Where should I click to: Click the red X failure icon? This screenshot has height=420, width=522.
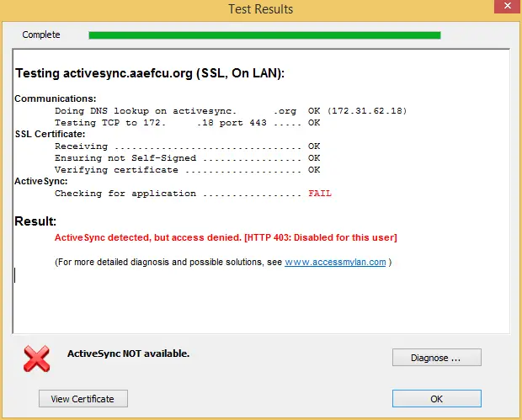(36, 359)
